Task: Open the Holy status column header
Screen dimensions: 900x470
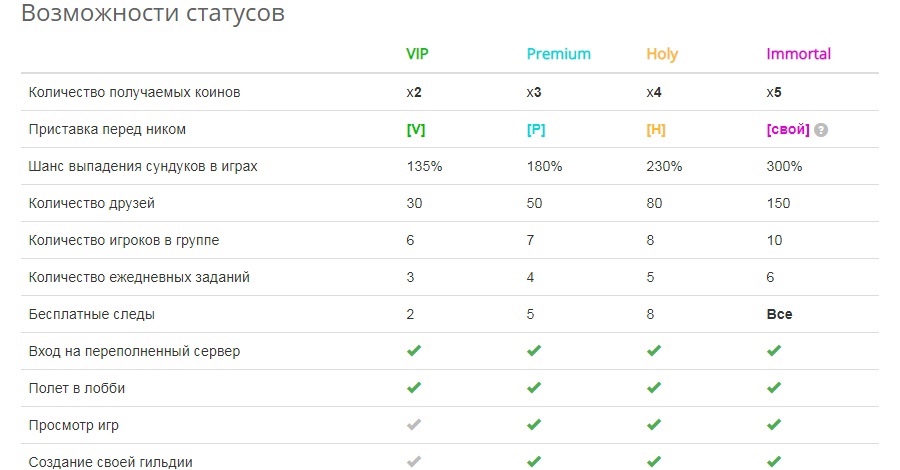Action: coord(662,55)
